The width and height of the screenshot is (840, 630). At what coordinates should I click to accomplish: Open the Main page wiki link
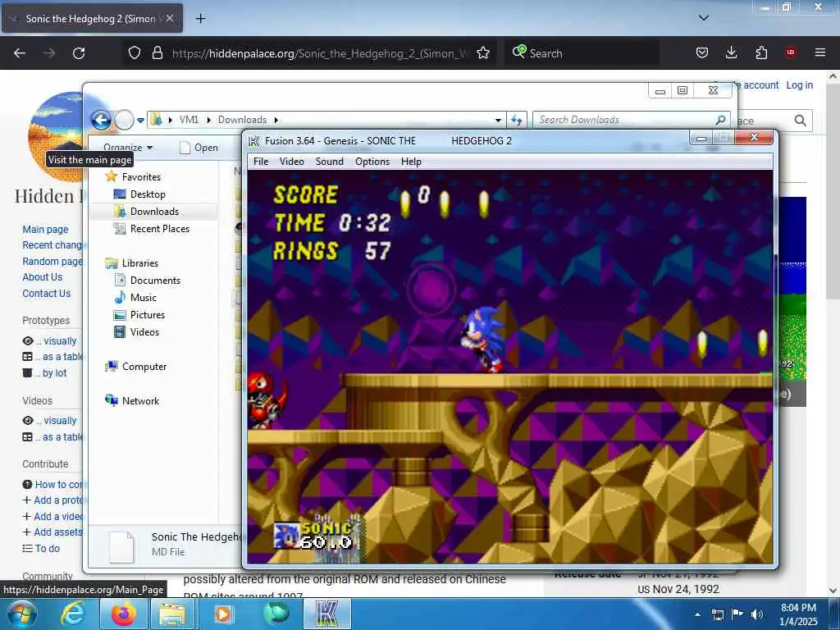tap(46, 230)
